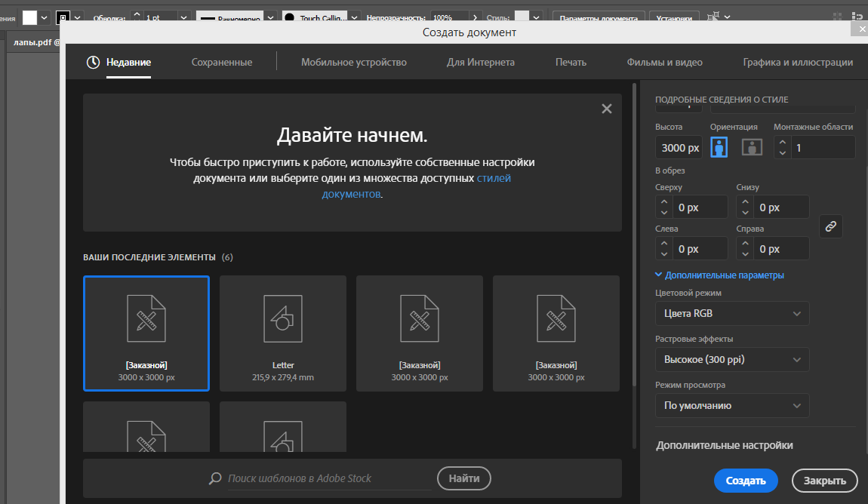Toggle the bleed values chain link
The width and height of the screenshot is (868, 504).
pyautogui.click(x=831, y=226)
